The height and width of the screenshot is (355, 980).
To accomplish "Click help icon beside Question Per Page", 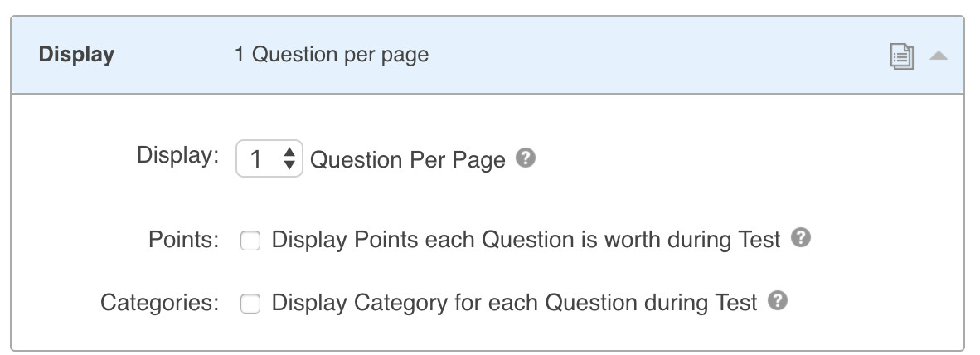I will [x=525, y=158].
